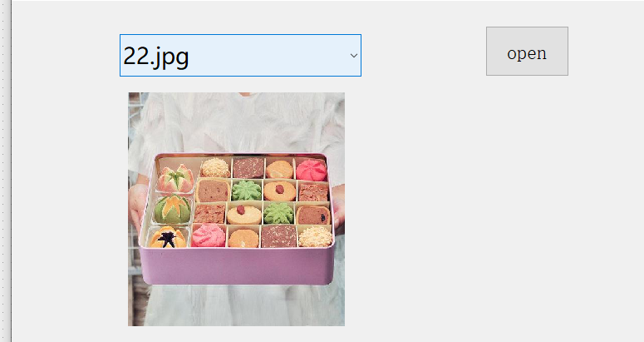Click the green leaf cookie in third row
Screen dimensions: 644x342
coord(278,212)
